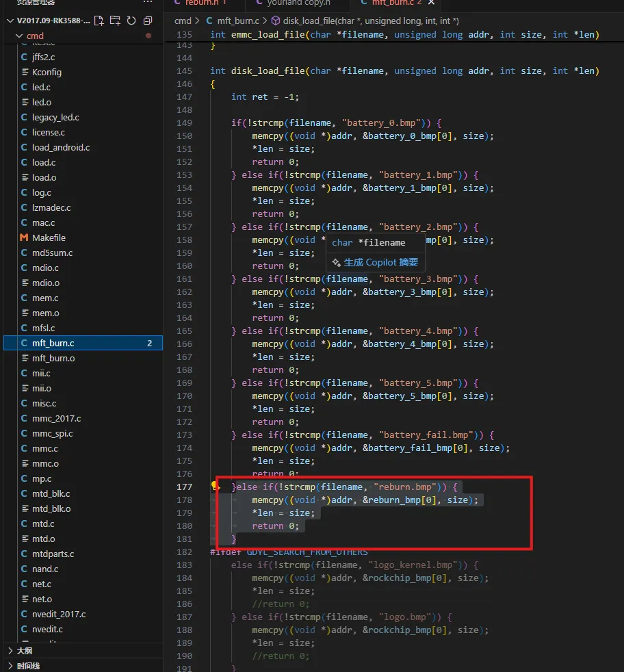
Task: Select led.o in the explorer
Action: pyautogui.click(x=83, y=102)
